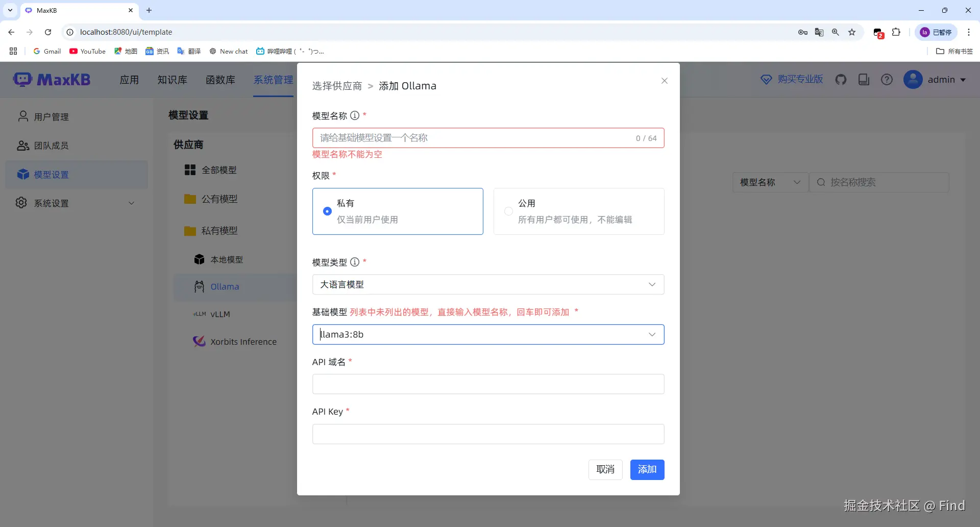Screen dimensions: 980x527
Task: Click the API Key input field
Action: tap(488, 434)
